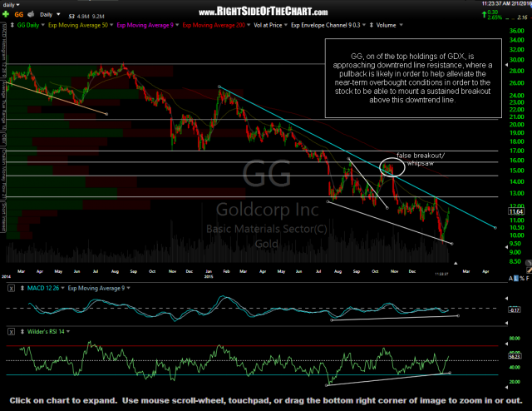Expand the GG Daily plot dropdown
The height and width of the screenshot is (411, 532).
pyautogui.click(x=42, y=25)
